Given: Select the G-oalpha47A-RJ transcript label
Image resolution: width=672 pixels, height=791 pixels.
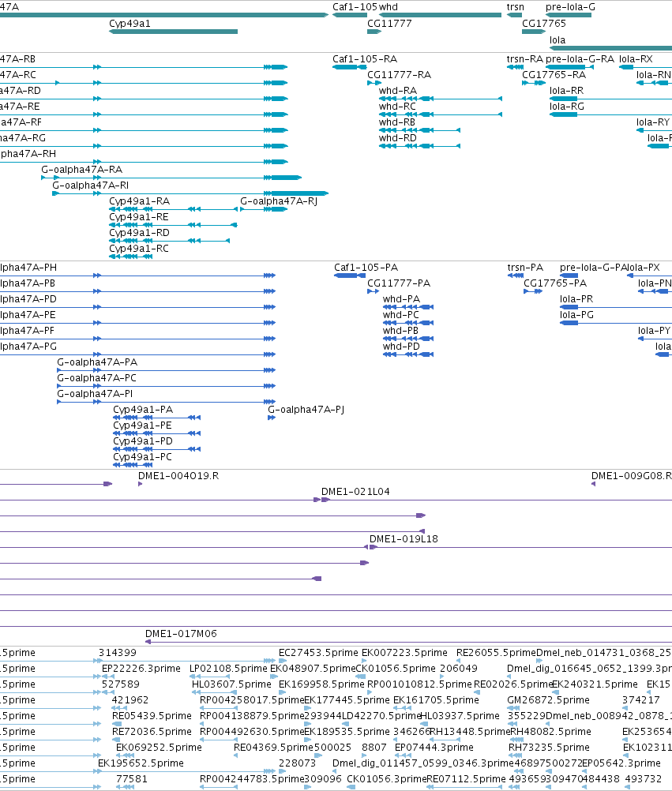Looking at the screenshot, I should pyautogui.click(x=279, y=201).
